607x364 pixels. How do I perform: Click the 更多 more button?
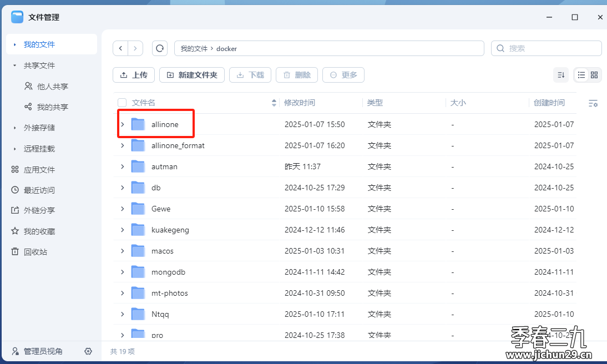(343, 75)
